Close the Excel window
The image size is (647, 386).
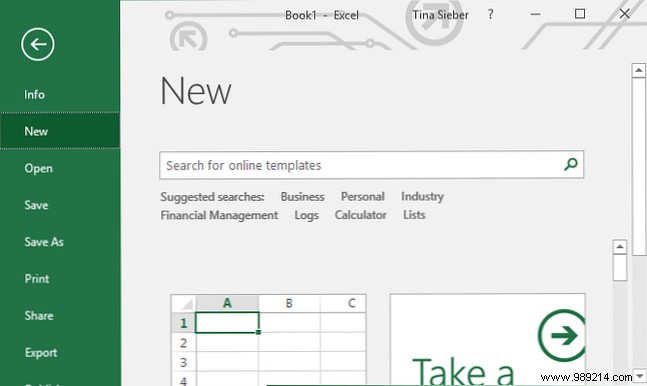(x=624, y=14)
